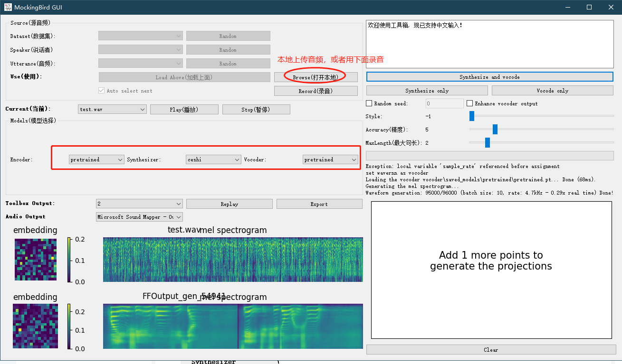Open the Encoder model dropdown
The image size is (622, 364).
[x=96, y=160]
